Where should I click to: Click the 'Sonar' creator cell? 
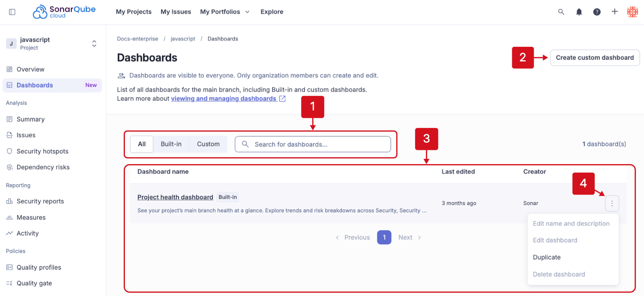click(531, 203)
